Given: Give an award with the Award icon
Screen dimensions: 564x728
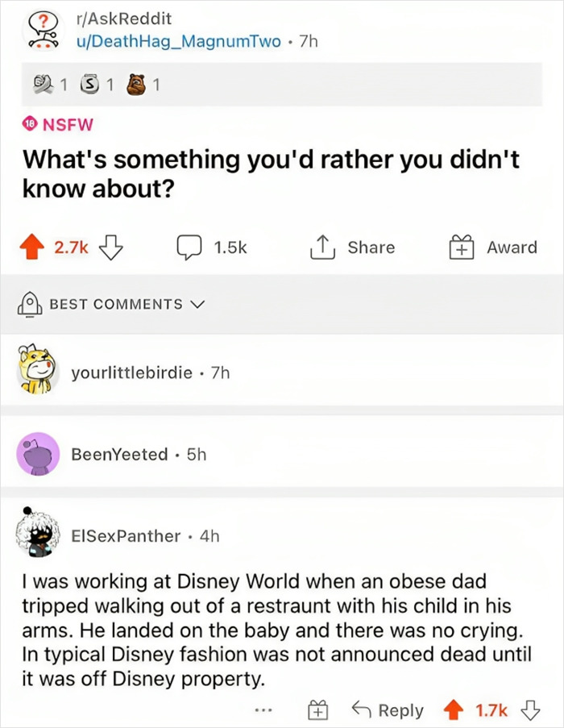Looking at the screenshot, I should click(x=462, y=247).
